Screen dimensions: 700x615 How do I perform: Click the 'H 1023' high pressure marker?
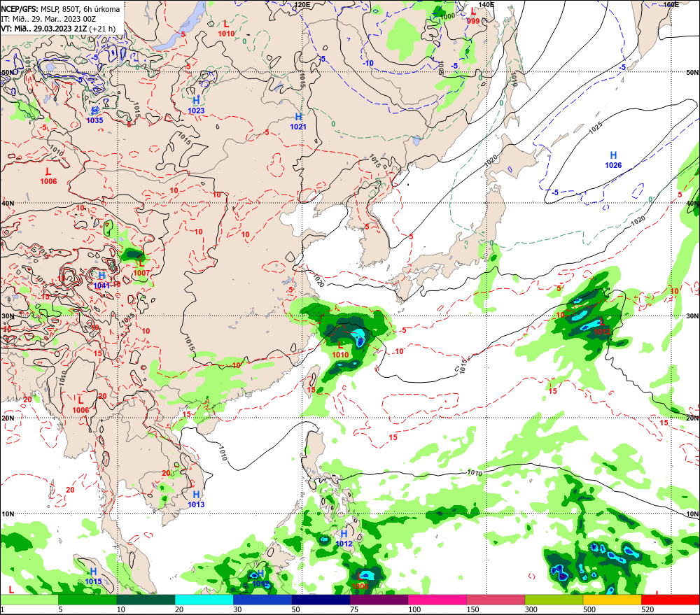[196, 106]
